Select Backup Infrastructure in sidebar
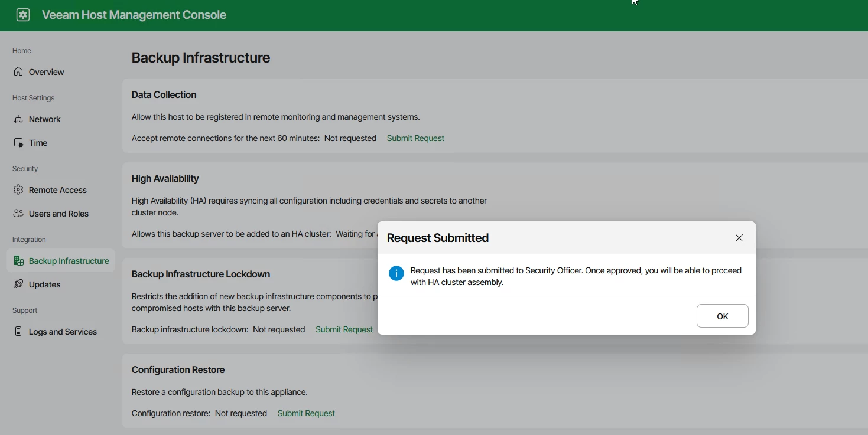 pos(61,261)
